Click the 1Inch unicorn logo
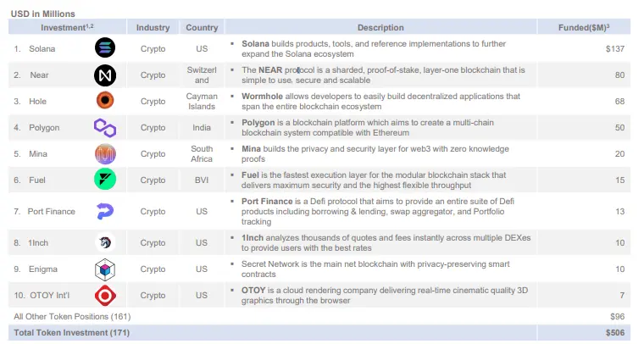644x344 pixels. (x=105, y=242)
